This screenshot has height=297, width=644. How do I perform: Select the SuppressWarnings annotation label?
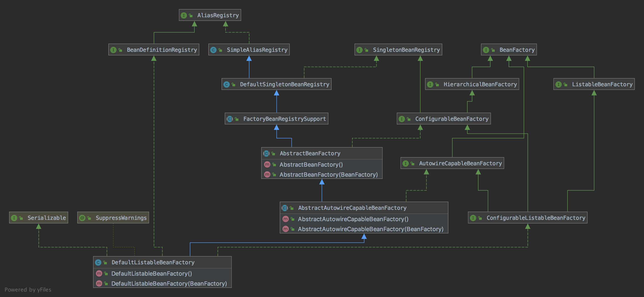121,218
